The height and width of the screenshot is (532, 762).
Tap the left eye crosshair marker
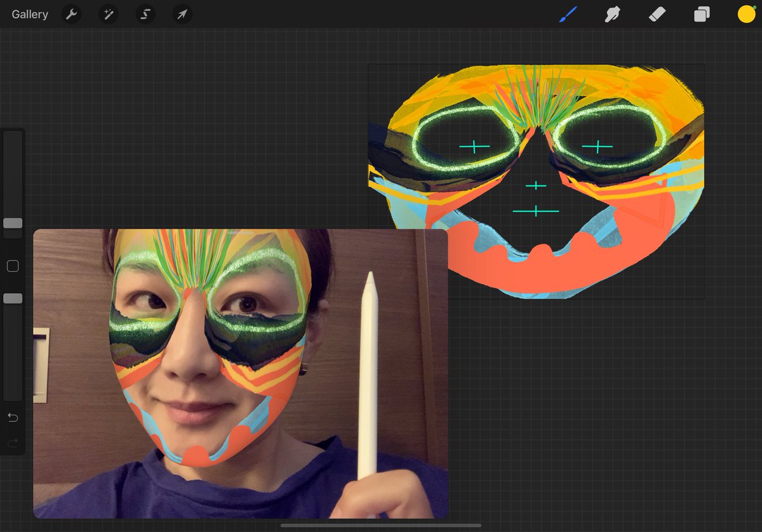474,147
